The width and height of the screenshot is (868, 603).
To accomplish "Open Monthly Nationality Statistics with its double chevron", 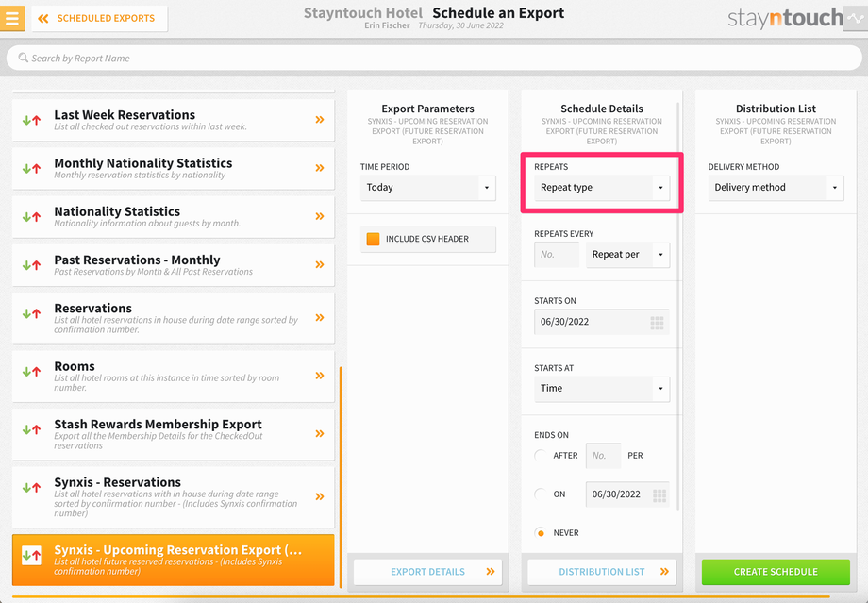I will pos(320,168).
